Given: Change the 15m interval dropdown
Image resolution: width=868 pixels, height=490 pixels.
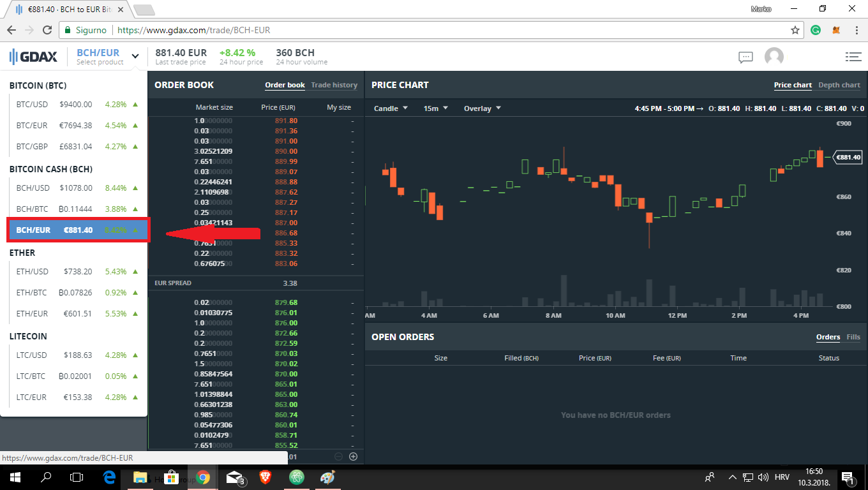Looking at the screenshot, I should [x=436, y=108].
